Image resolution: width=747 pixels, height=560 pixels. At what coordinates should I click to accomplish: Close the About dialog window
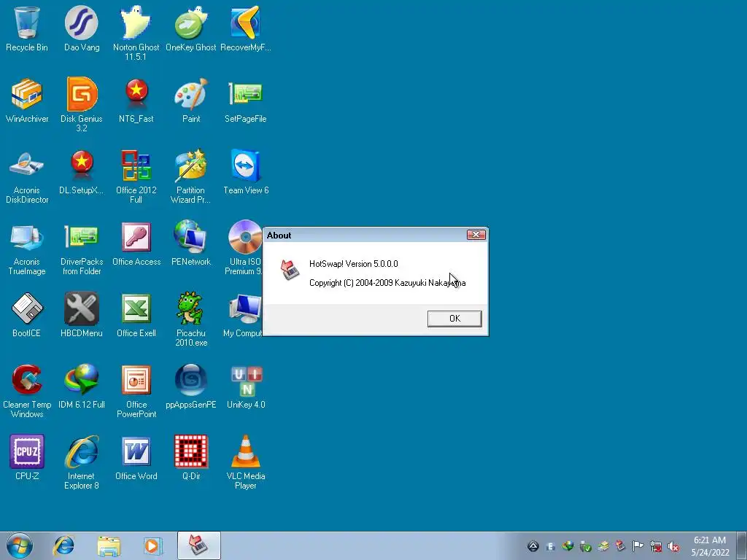click(476, 235)
